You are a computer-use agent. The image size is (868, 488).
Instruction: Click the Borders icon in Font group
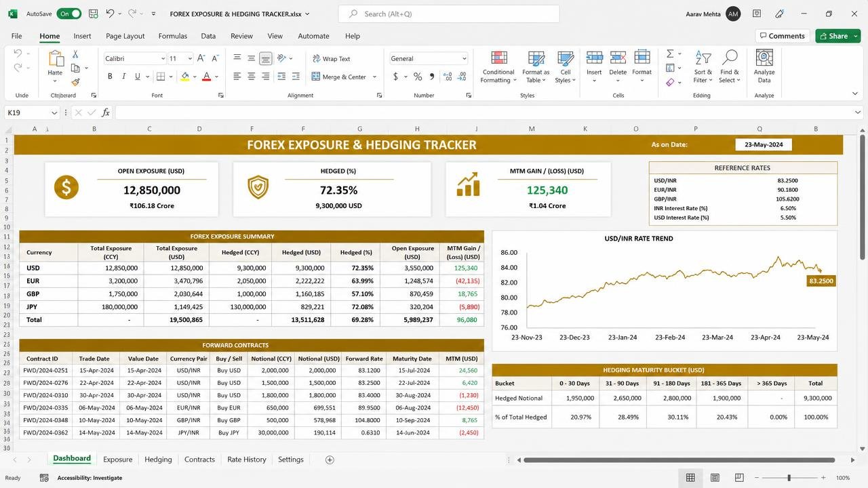pos(161,77)
